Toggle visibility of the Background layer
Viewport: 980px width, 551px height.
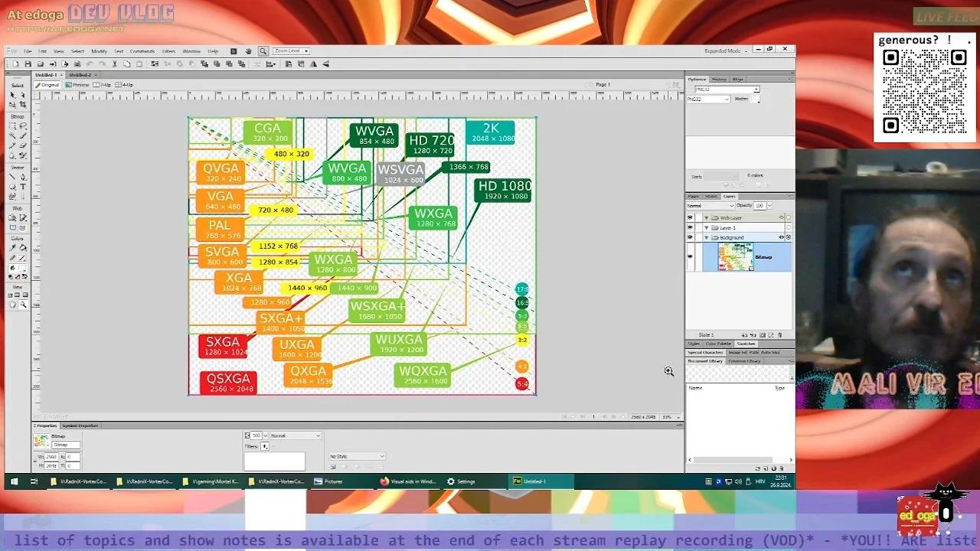point(690,237)
